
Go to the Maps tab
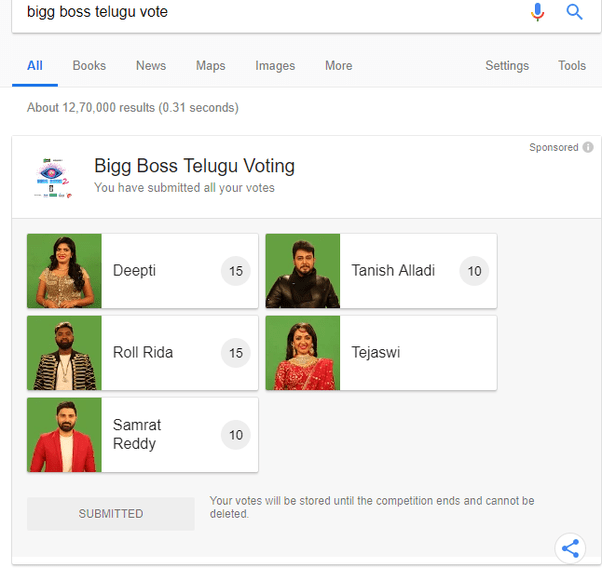coord(210,66)
